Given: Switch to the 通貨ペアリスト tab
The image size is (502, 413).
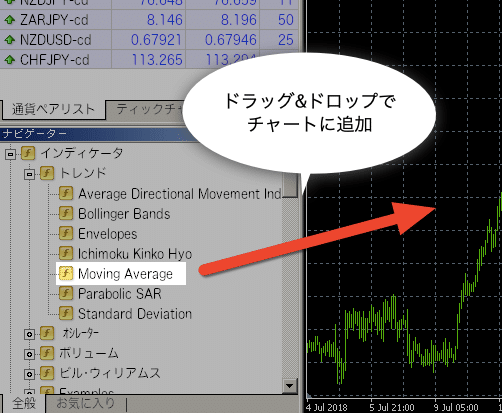Looking at the screenshot, I should [x=53, y=109].
